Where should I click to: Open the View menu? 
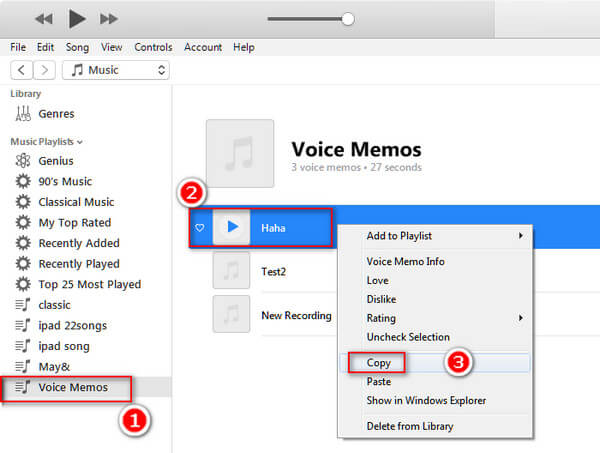click(x=111, y=47)
